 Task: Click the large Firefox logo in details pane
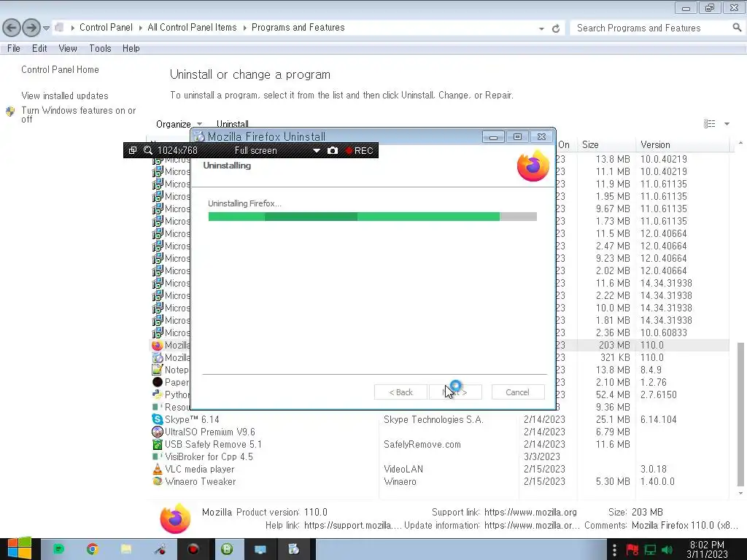click(x=175, y=518)
